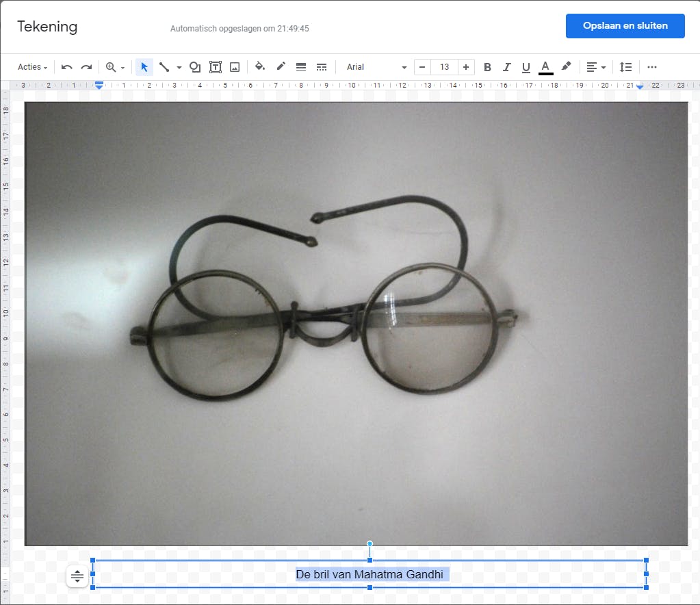Click the undo arrow icon
Image resolution: width=700 pixels, height=605 pixels.
tap(66, 67)
